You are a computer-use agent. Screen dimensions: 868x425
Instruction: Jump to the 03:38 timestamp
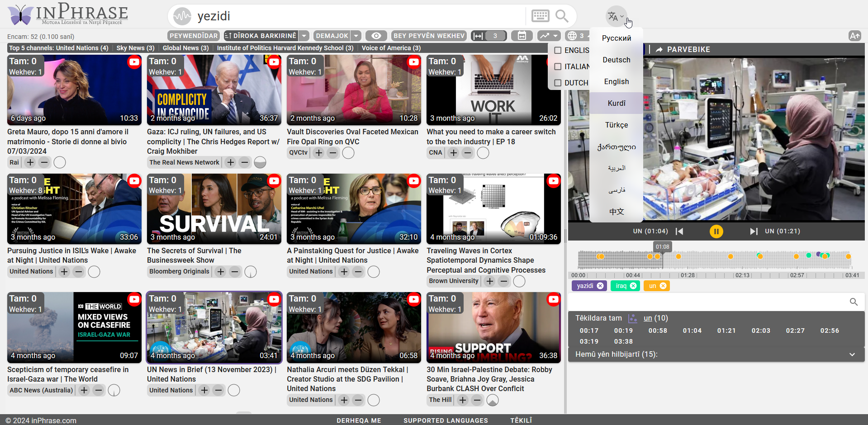pyautogui.click(x=623, y=341)
